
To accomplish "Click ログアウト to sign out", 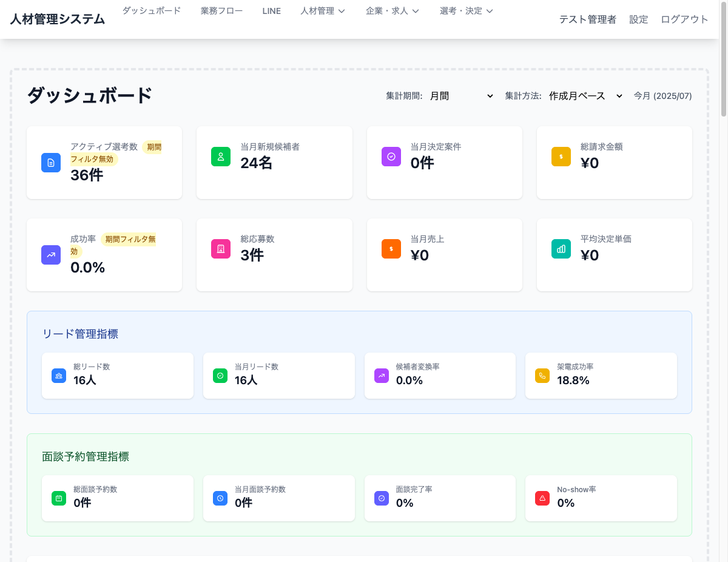I will 684,19.
